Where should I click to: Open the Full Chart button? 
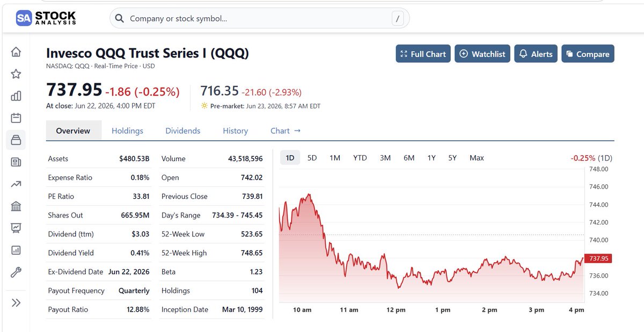click(x=423, y=54)
